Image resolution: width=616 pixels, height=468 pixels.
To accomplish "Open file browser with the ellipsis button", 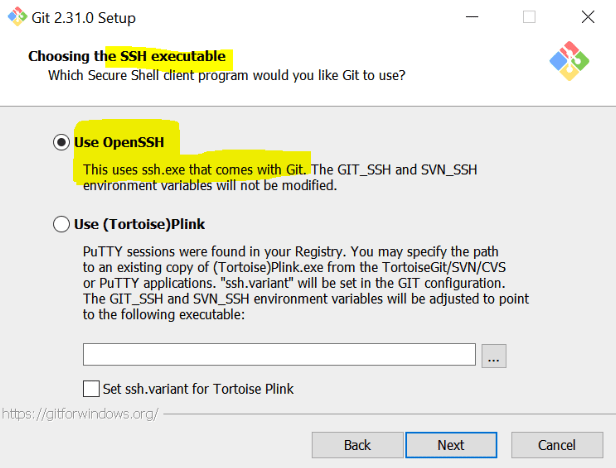I will [494, 356].
